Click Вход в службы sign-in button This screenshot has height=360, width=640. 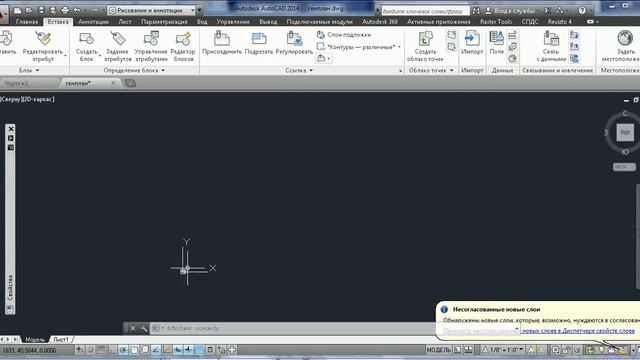tap(509, 10)
